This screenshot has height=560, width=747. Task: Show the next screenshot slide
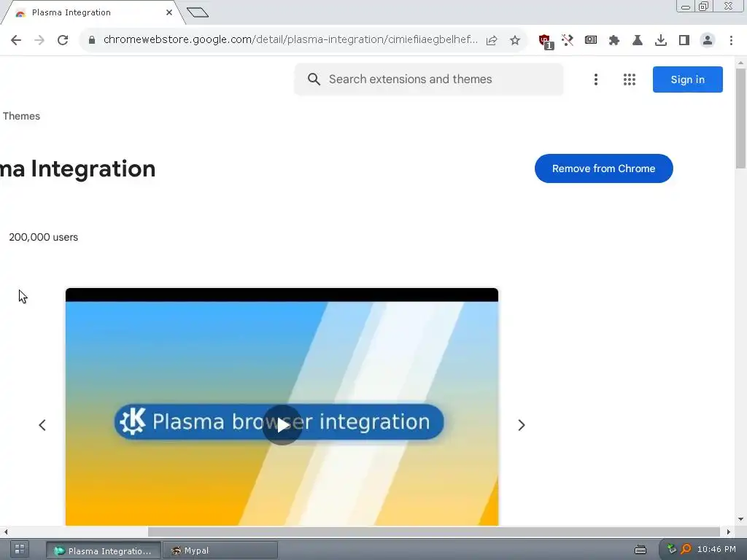[x=521, y=425]
